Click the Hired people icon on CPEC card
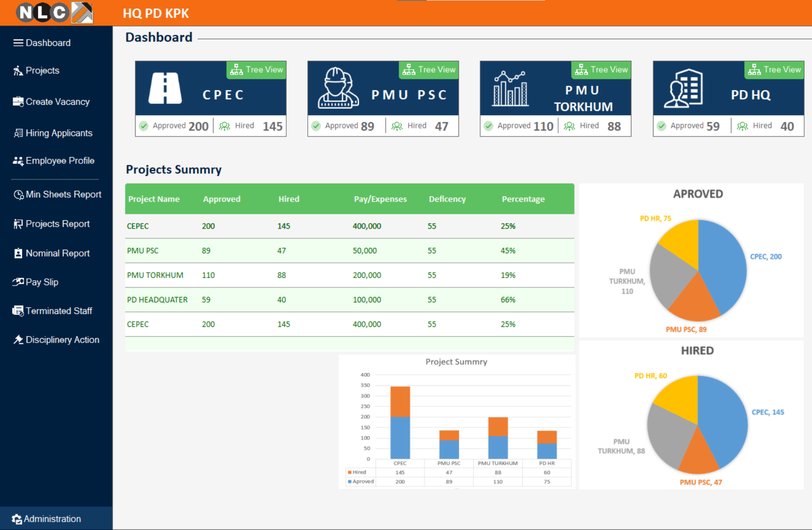This screenshot has width=812, height=530. click(x=224, y=126)
